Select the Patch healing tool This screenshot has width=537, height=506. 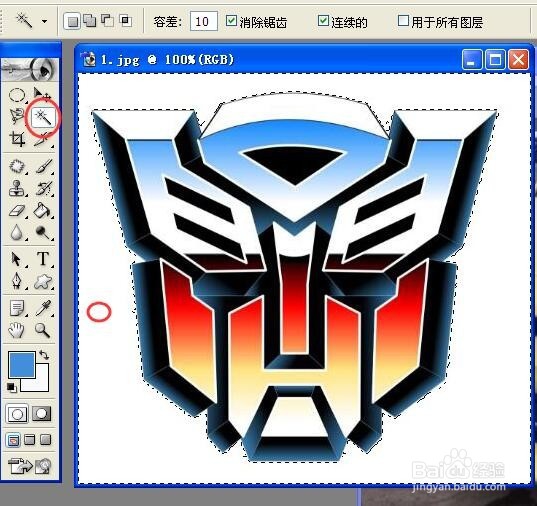16,167
